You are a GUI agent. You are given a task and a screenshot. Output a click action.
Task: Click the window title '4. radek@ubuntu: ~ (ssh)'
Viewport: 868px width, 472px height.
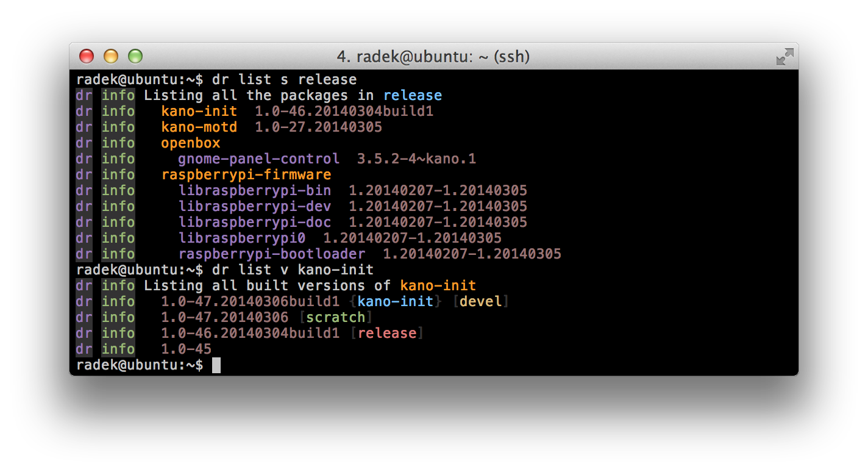click(433, 57)
